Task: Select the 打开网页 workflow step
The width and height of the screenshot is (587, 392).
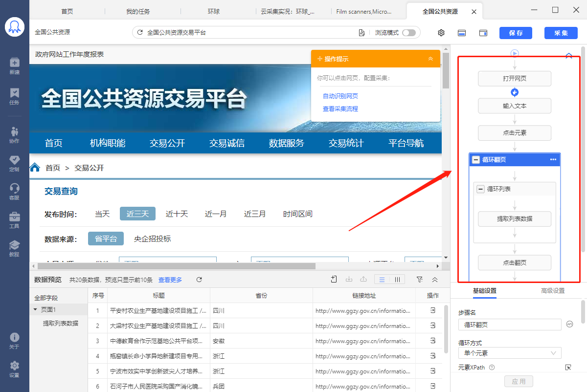Action: pos(515,78)
